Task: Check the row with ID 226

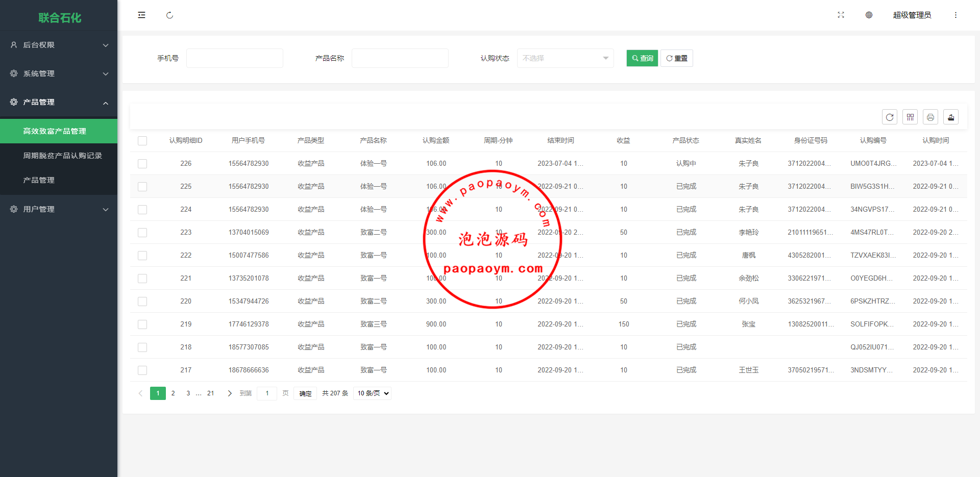Action: [x=142, y=164]
